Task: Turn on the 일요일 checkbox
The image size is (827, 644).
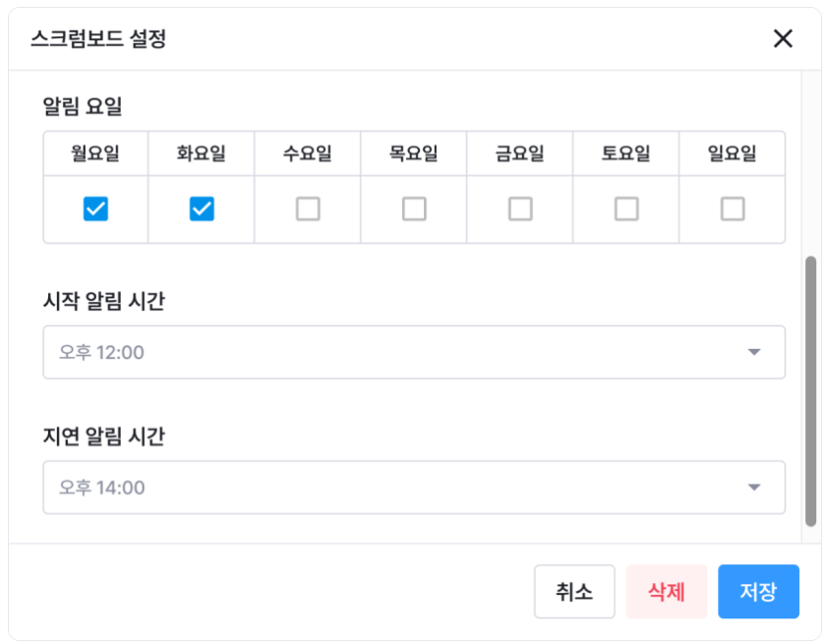Action: click(x=733, y=208)
